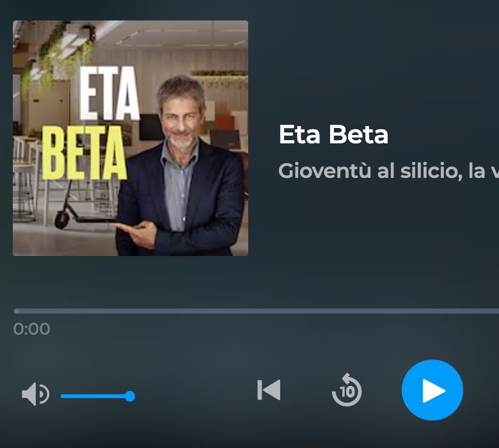Image resolution: width=499 pixels, height=448 pixels.
Task: Open the episode titled Gioventù al silicio
Action: pos(388,171)
